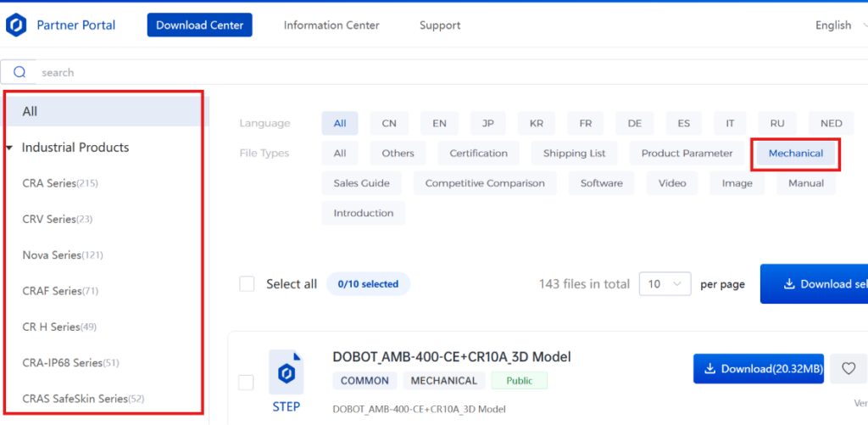Filter file types by Others
The image size is (868, 425).
click(398, 153)
